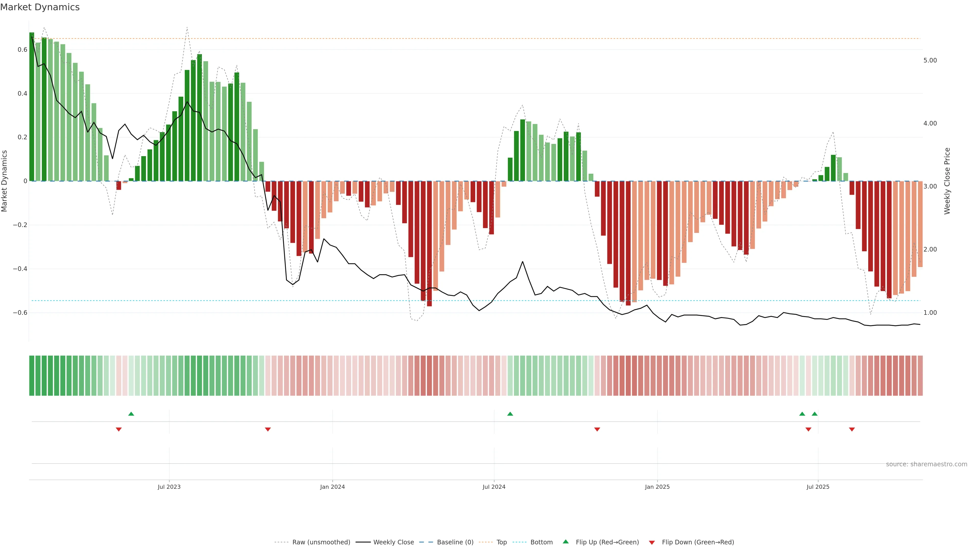Click the rightmost green flip-up triangle marker
980x551 pixels.
(815, 414)
